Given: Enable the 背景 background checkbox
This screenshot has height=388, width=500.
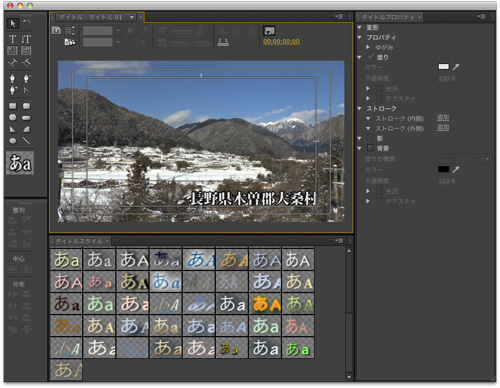Looking at the screenshot, I should tap(370, 148).
